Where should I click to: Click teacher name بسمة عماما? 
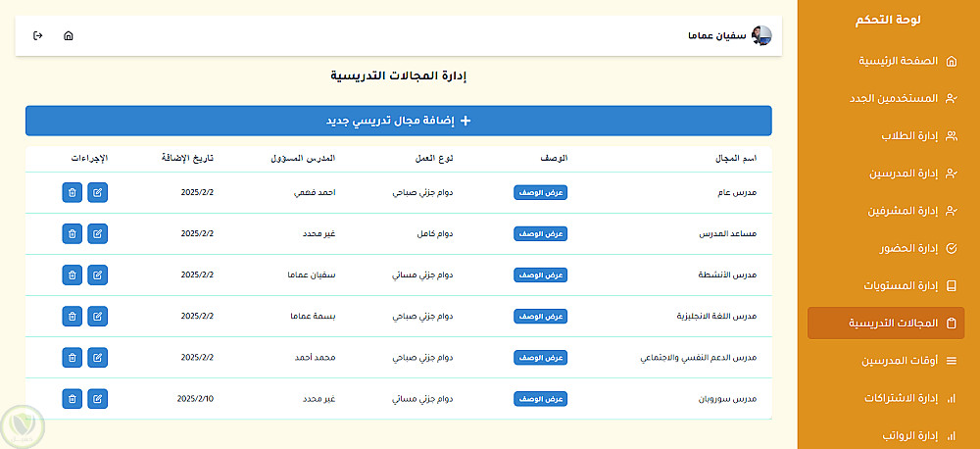tap(314, 317)
